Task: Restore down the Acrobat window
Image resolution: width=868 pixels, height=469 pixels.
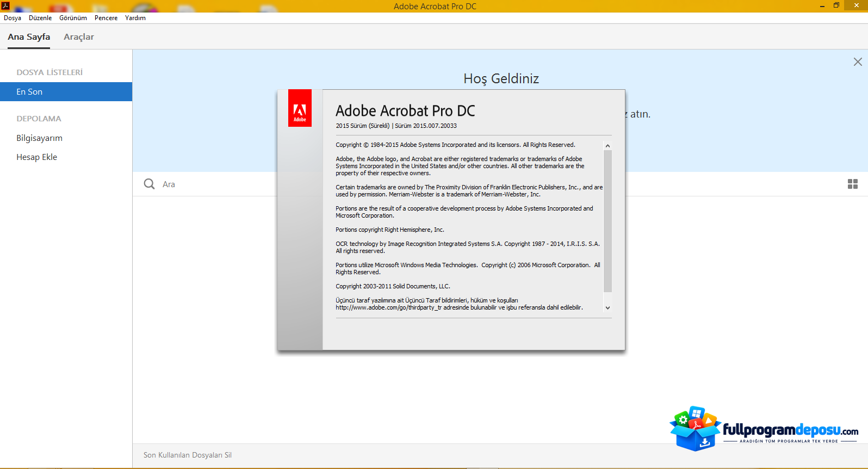Action: [836, 6]
